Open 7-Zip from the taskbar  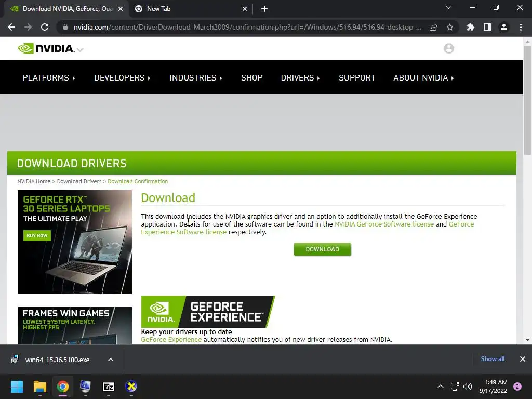coord(108,387)
